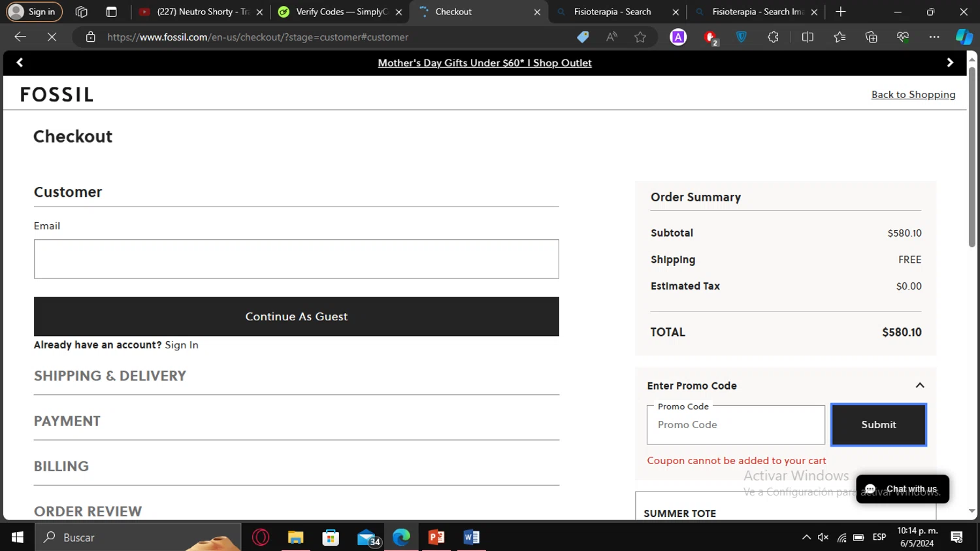Switch the ESP input language
The image size is (980, 551).
[879, 537]
